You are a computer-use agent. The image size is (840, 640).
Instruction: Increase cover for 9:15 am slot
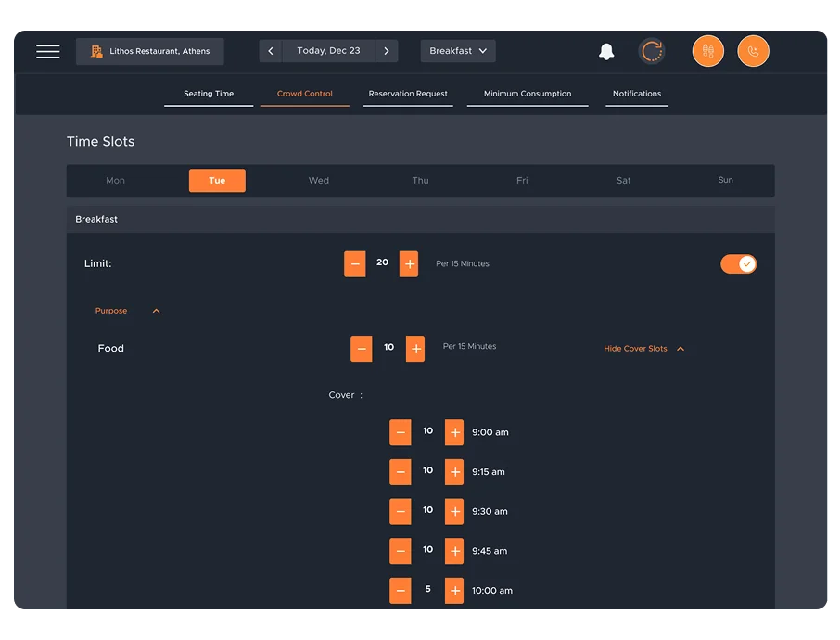tap(454, 472)
